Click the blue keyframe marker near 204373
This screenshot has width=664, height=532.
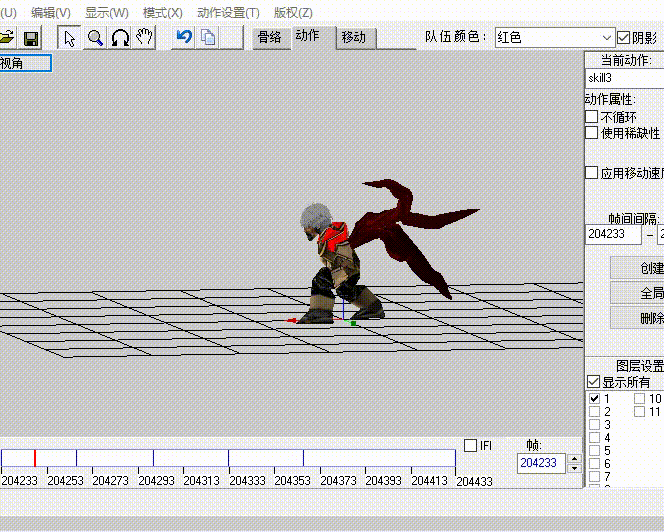pos(303,458)
